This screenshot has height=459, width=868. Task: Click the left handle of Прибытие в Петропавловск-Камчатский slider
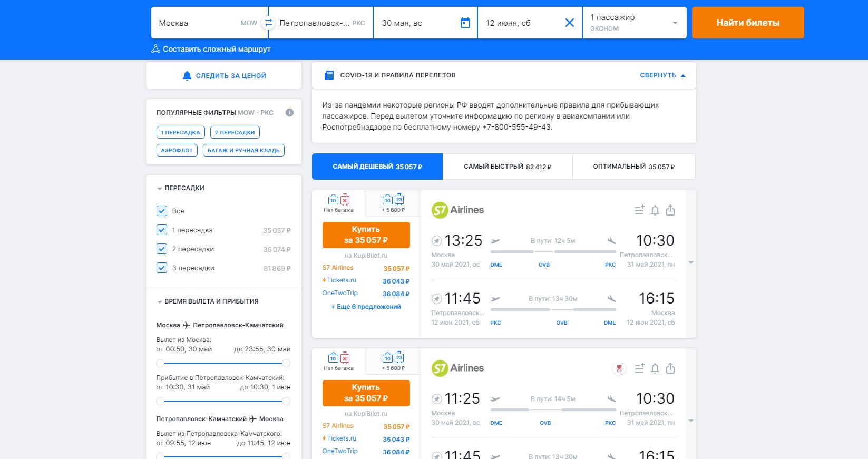click(160, 401)
